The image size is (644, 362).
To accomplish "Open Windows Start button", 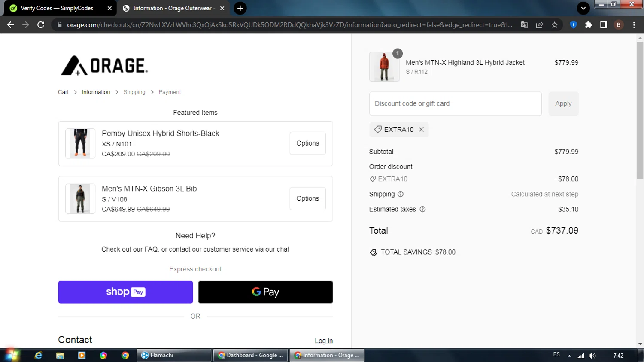I will coord(12,355).
